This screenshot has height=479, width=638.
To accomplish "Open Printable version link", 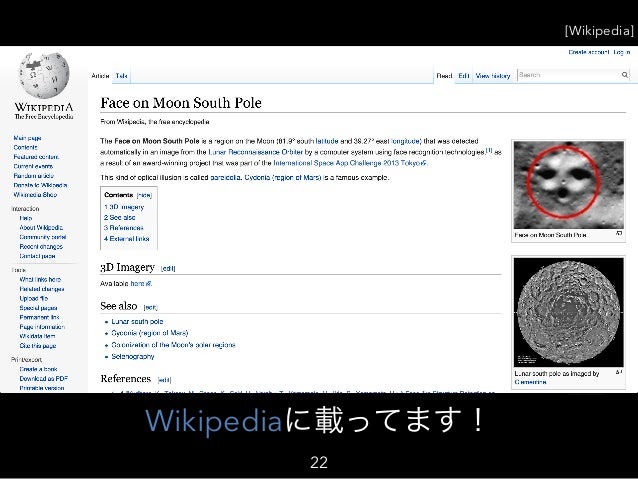I will [x=42, y=388].
